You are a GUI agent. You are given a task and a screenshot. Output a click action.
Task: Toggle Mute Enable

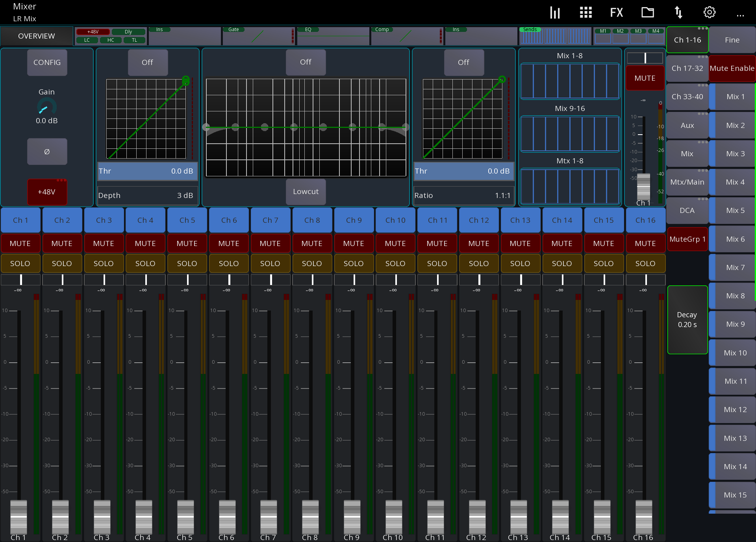pos(732,68)
